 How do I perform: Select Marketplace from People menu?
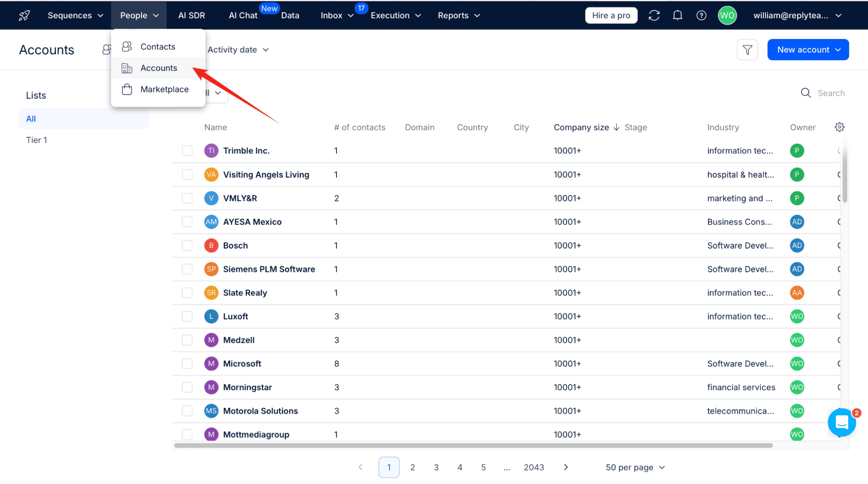(x=165, y=88)
